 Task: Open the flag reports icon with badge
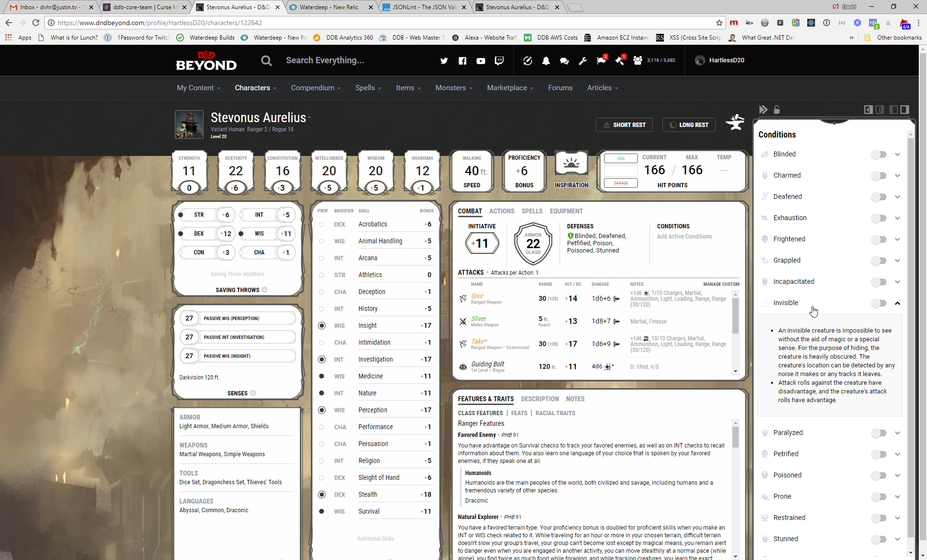click(x=602, y=60)
